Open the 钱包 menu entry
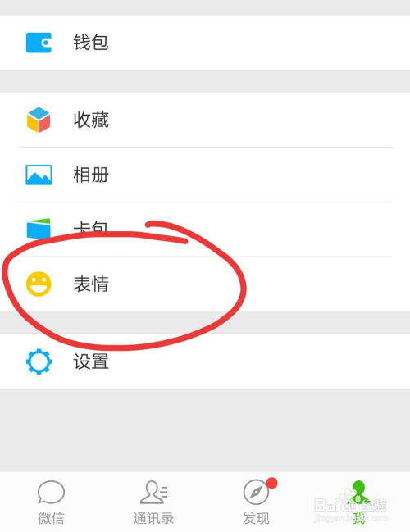The image size is (410, 532). click(x=205, y=43)
